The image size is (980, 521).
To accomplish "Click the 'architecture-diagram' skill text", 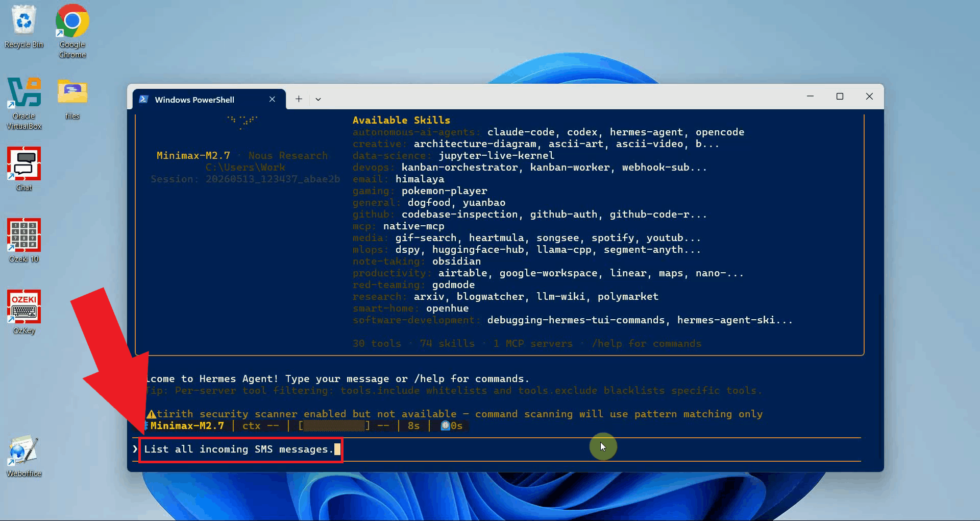I will click(x=475, y=144).
